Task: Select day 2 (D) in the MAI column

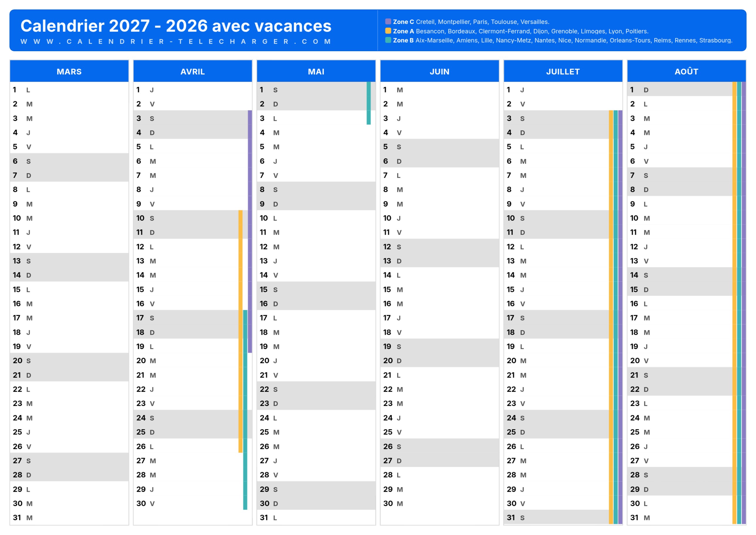Action: coord(316,104)
